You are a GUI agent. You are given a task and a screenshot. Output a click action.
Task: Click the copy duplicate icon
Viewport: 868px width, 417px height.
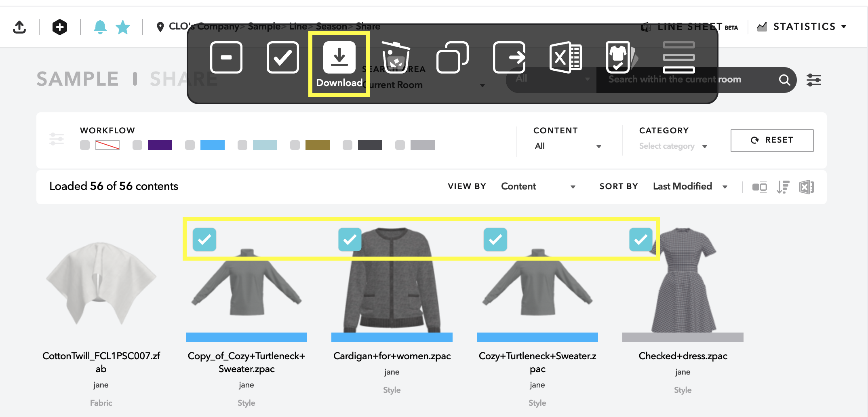tap(453, 57)
